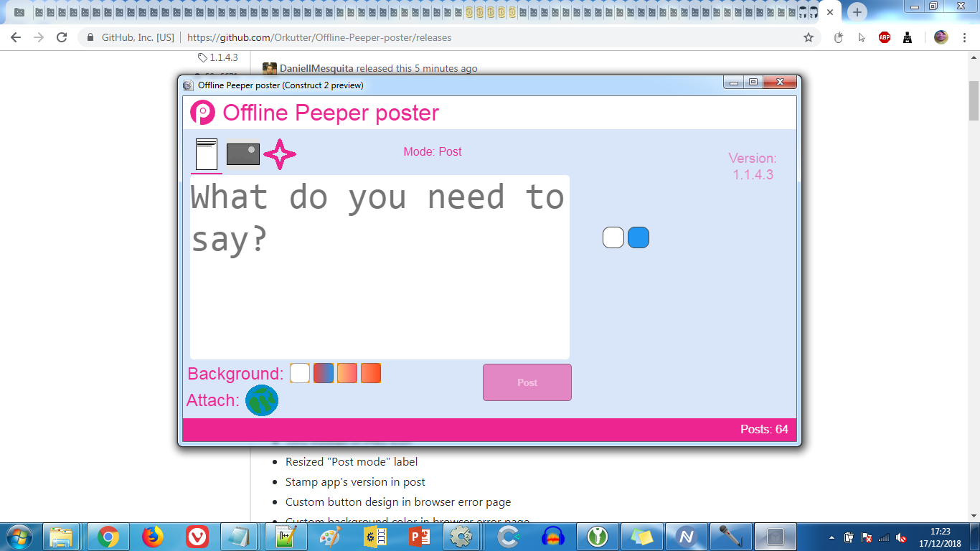The height and width of the screenshot is (551, 980).
Task: Close the active browser tab
Action: click(830, 12)
